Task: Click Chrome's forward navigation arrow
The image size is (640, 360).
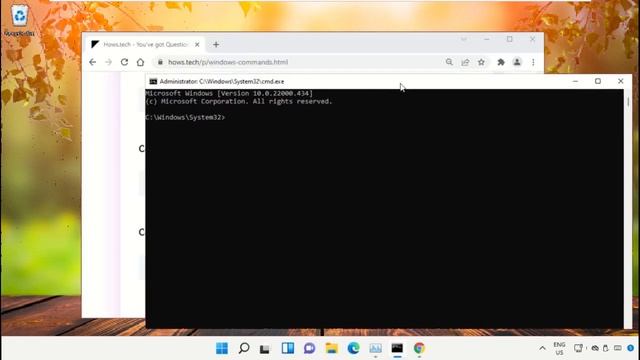Action: point(108,62)
